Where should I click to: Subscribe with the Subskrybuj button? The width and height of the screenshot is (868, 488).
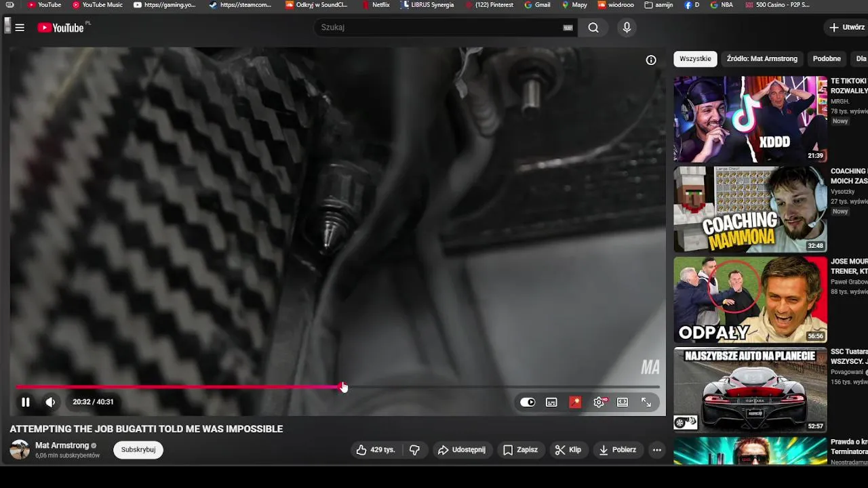coord(138,449)
